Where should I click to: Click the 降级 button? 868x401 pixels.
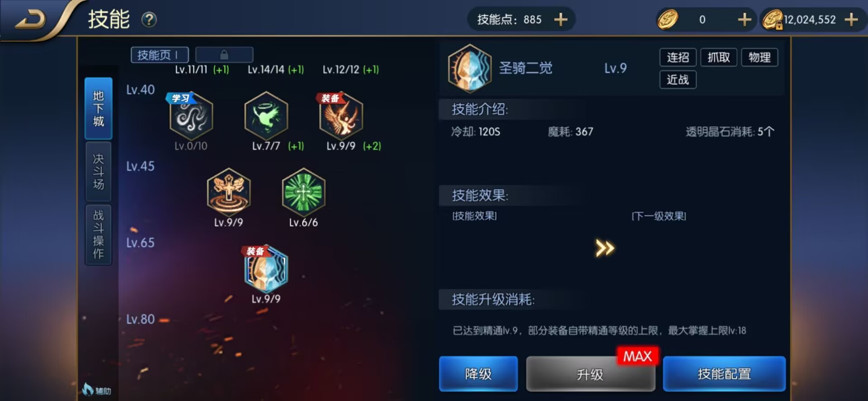pyautogui.click(x=478, y=374)
